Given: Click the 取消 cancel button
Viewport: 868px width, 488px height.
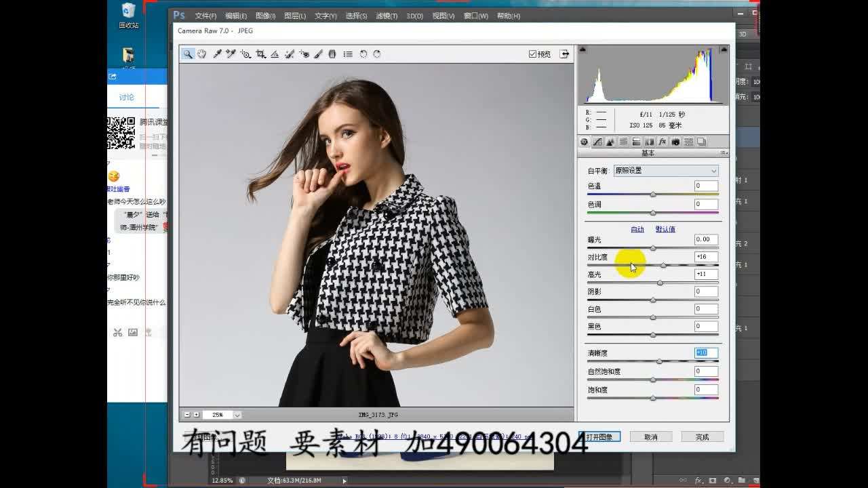Looking at the screenshot, I should point(651,437).
